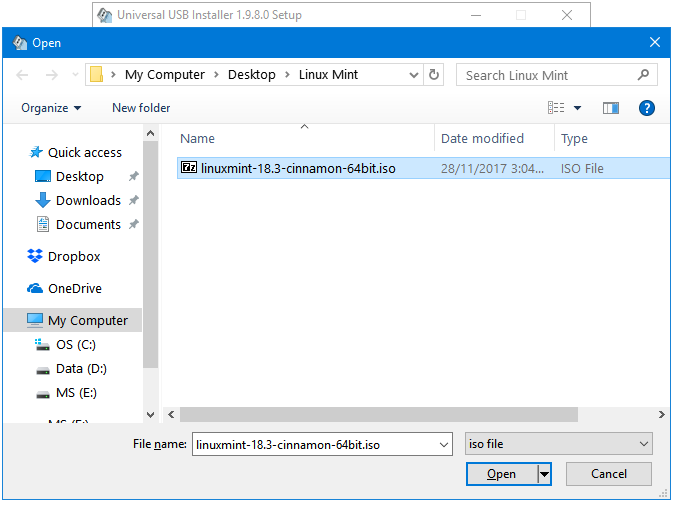Open the Organize menu
674x505 pixels.
pyautogui.click(x=51, y=108)
